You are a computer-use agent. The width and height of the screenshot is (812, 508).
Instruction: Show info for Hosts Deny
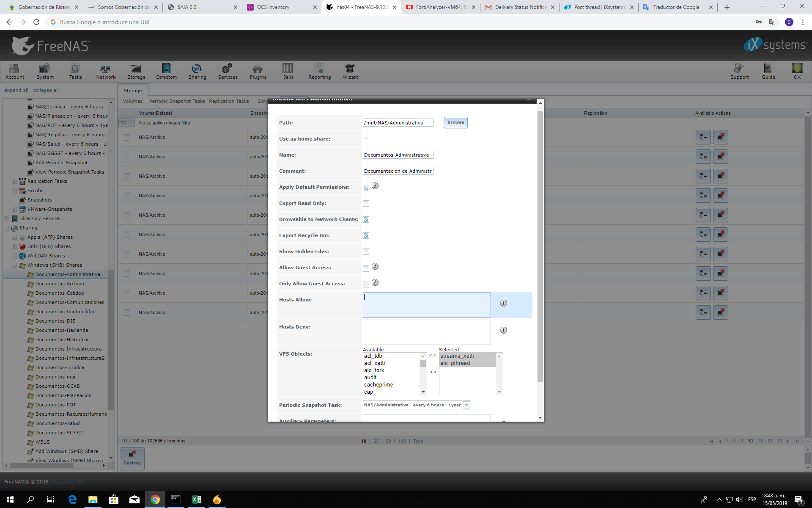[503, 330]
